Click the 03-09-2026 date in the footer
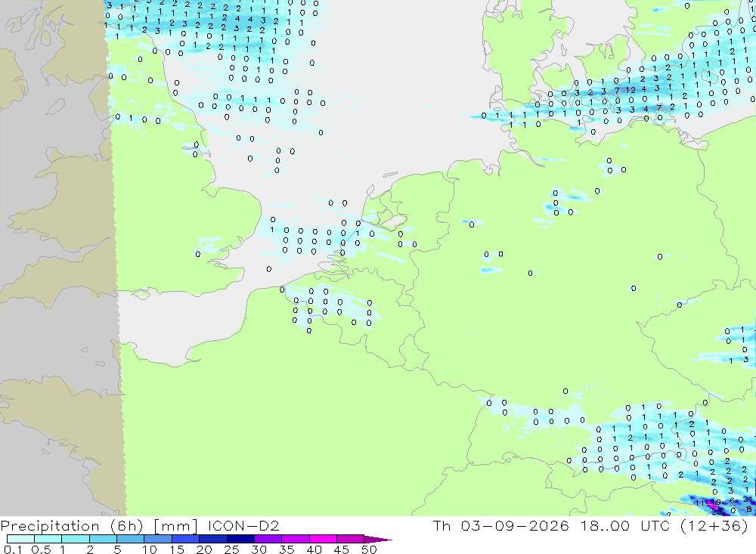Screen dimensions: 756x554 point(514,525)
